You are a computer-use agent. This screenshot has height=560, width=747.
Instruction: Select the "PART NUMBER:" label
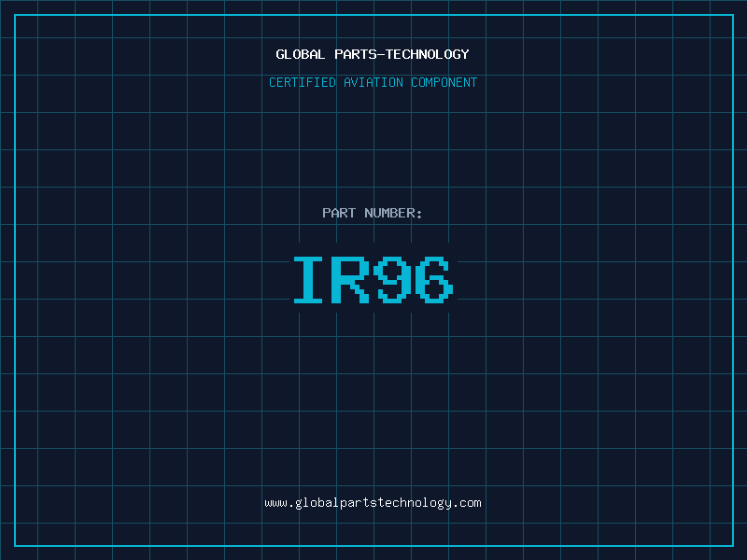tap(373, 214)
